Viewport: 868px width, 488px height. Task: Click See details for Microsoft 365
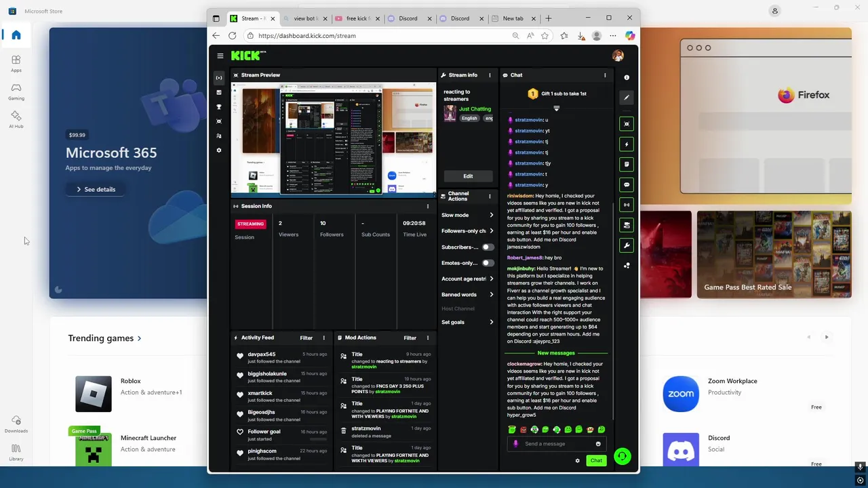coord(96,189)
